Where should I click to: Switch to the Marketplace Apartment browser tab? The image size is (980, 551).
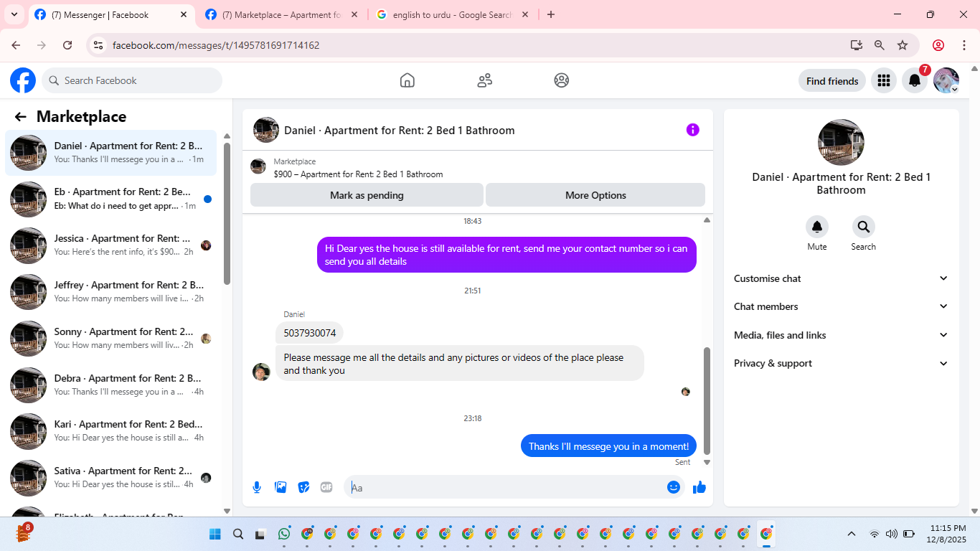click(281, 14)
